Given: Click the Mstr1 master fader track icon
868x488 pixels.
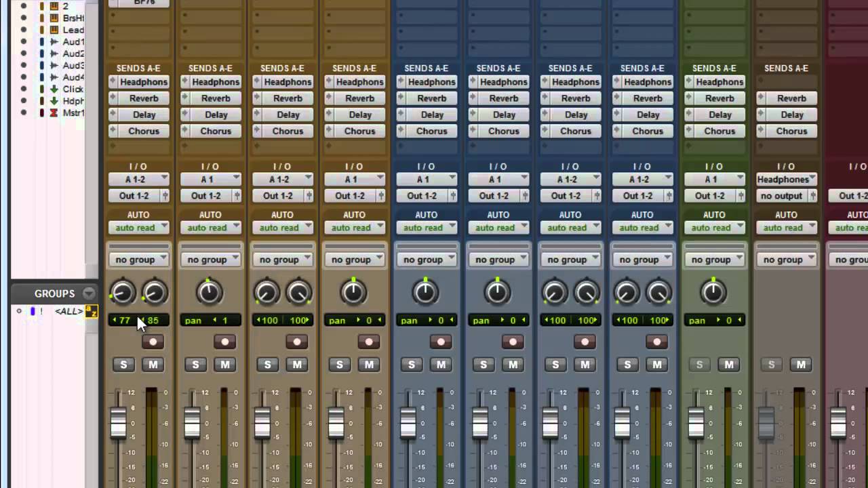Looking at the screenshot, I should click(54, 113).
